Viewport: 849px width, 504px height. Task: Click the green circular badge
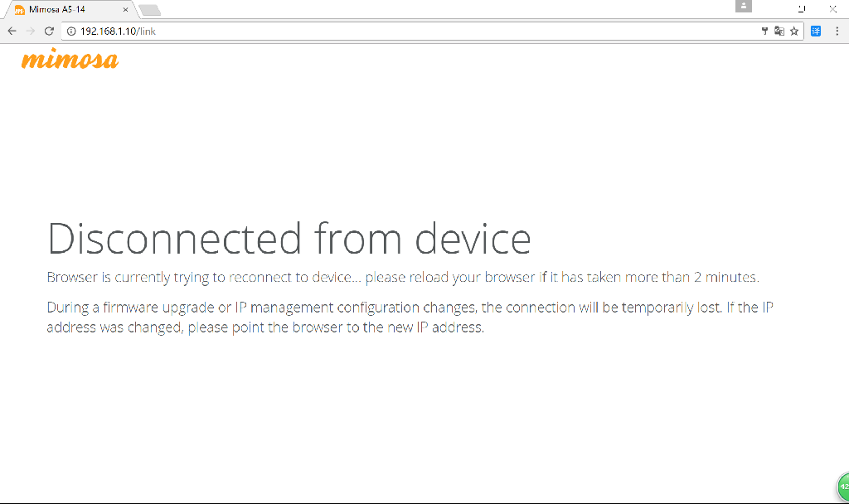pos(843,486)
